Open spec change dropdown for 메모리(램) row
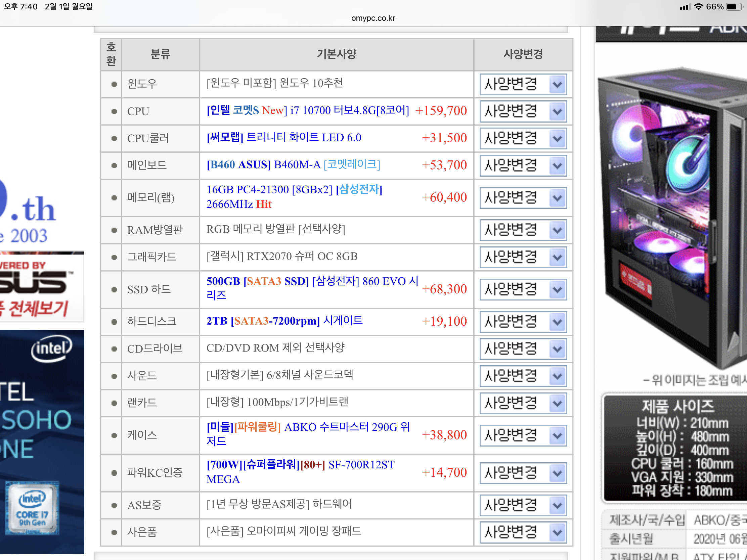Screen dimensions: 747x560 (x=523, y=198)
